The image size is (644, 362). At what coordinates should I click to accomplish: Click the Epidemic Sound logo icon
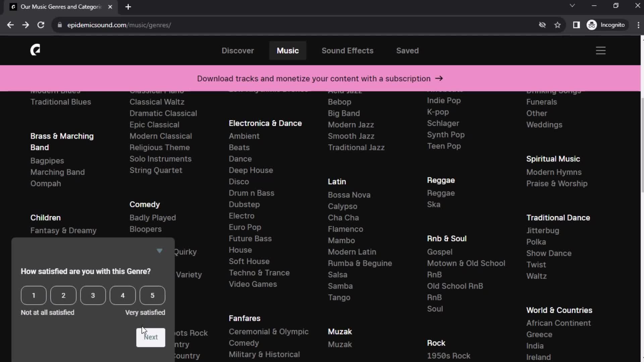(35, 50)
